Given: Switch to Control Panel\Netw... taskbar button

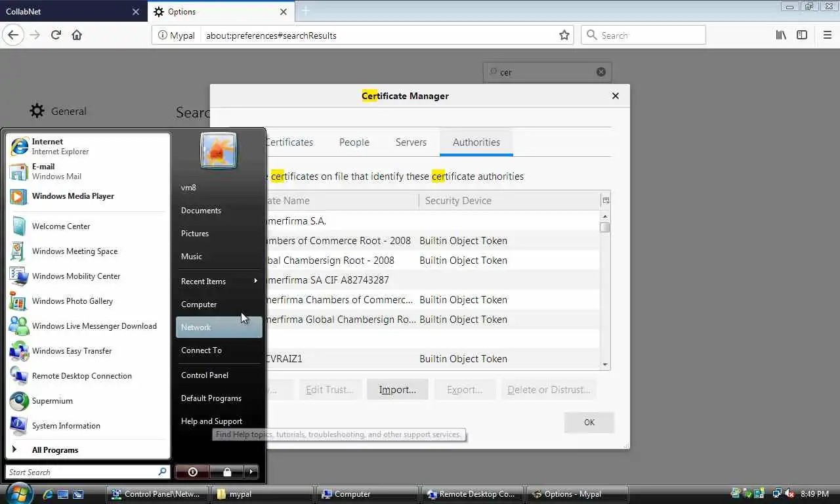Looking at the screenshot, I should (157, 494).
